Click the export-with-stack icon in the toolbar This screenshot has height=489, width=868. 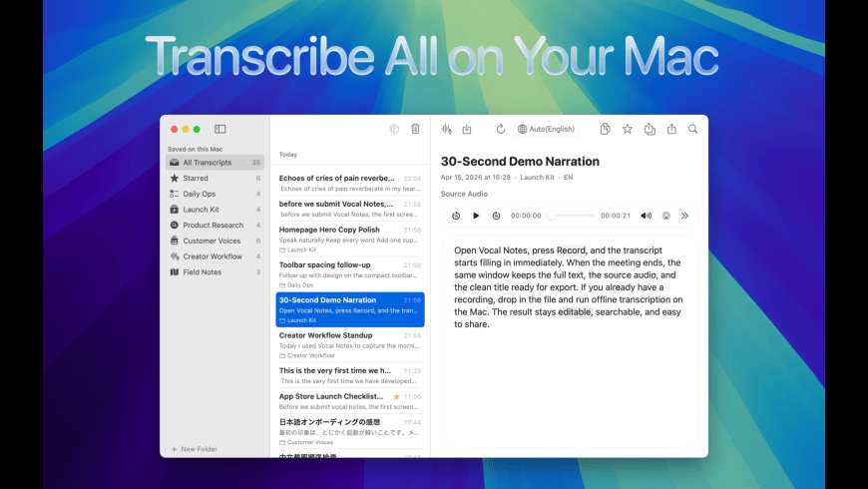coord(650,129)
